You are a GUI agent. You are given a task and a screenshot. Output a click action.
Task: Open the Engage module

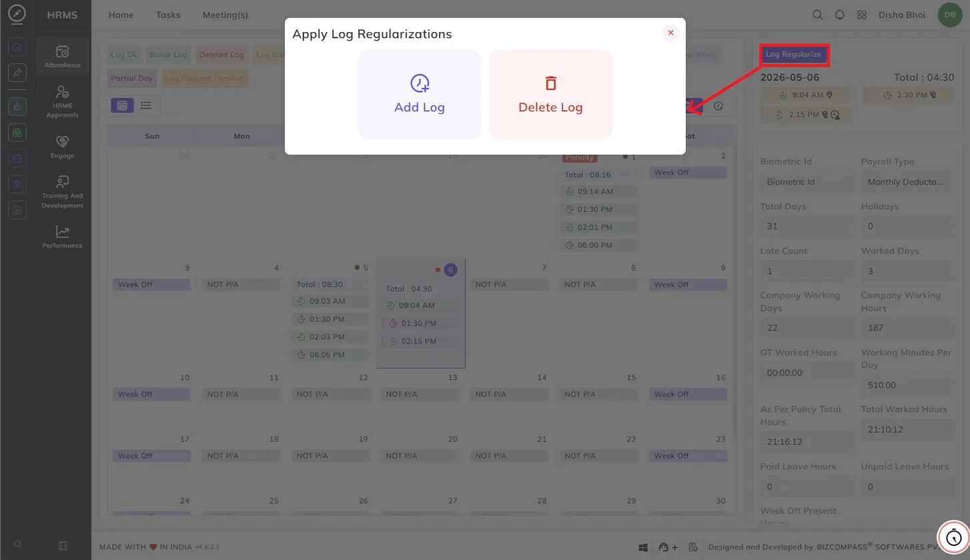pyautogui.click(x=62, y=147)
